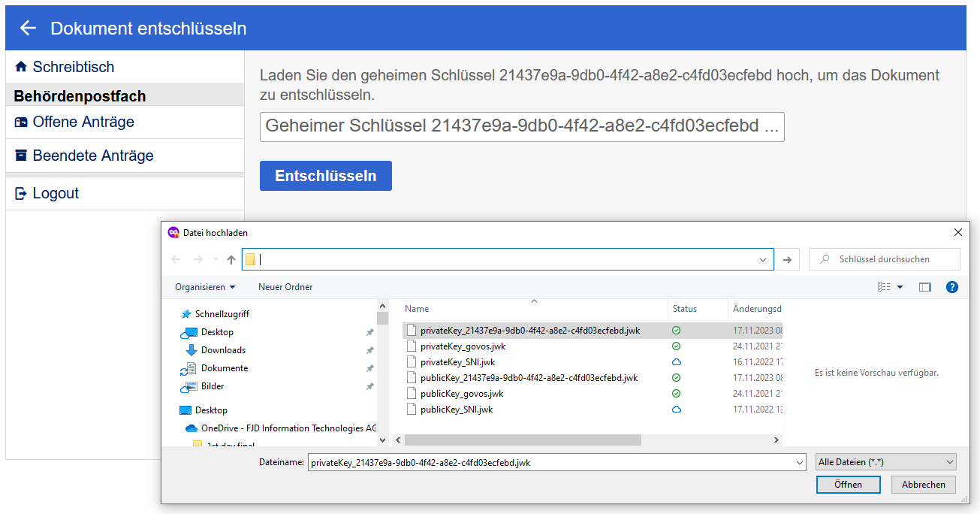Expand the Alle Dateien file type dropdown
Image resolution: width=980 pixels, height=514 pixels.
[885, 462]
